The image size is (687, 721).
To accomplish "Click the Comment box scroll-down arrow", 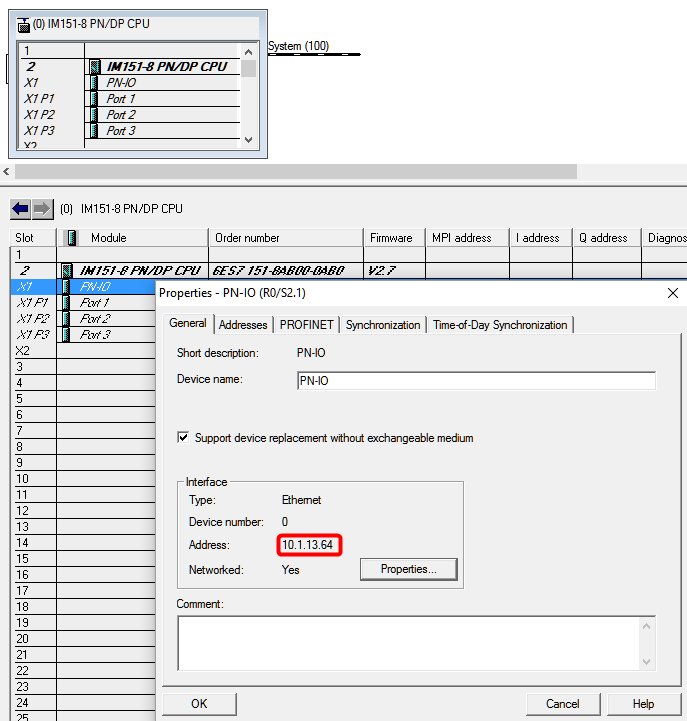I will point(647,661).
